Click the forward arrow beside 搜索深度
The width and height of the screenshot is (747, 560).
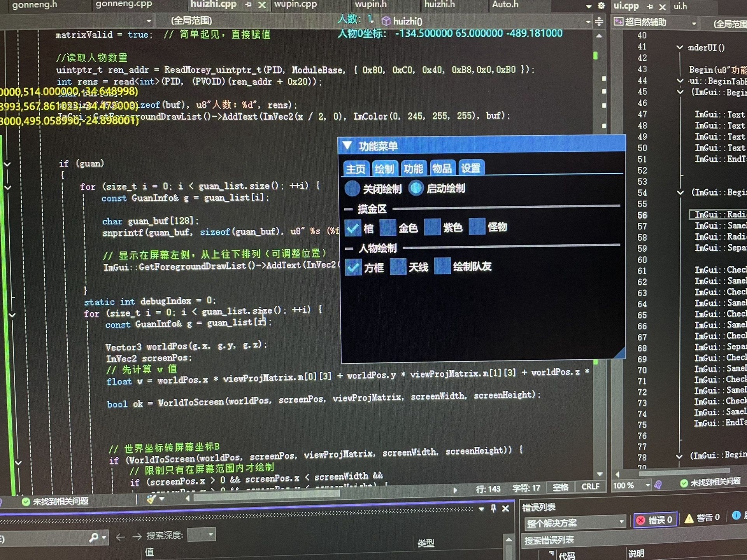click(x=137, y=537)
